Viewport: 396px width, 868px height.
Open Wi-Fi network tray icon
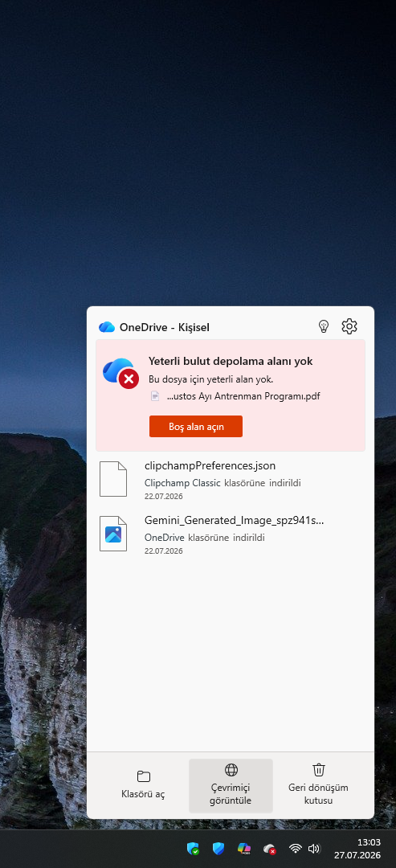pos(296,849)
